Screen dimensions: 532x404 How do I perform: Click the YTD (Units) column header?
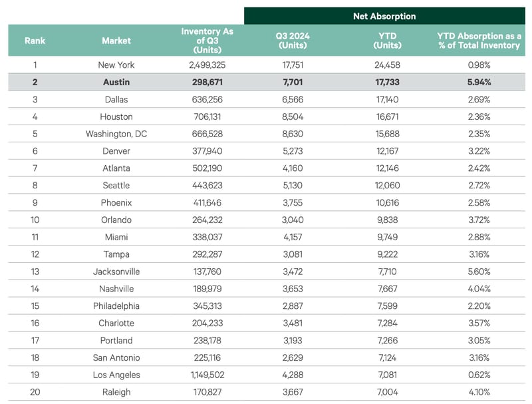(387, 41)
